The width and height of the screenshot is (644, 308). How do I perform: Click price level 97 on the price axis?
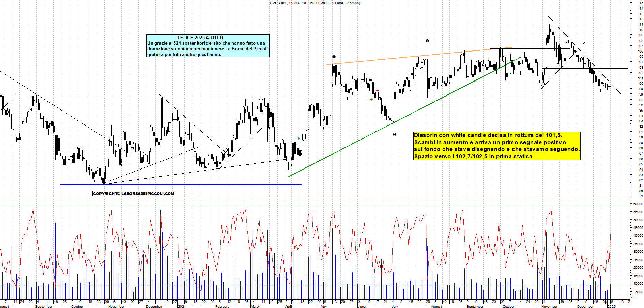[641, 100]
